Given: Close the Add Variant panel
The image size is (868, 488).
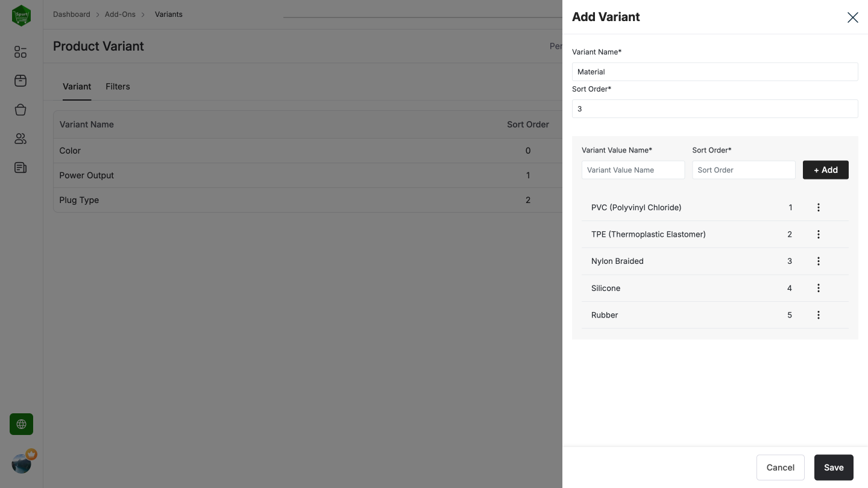Looking at the screenshot, I should (852, 17).
